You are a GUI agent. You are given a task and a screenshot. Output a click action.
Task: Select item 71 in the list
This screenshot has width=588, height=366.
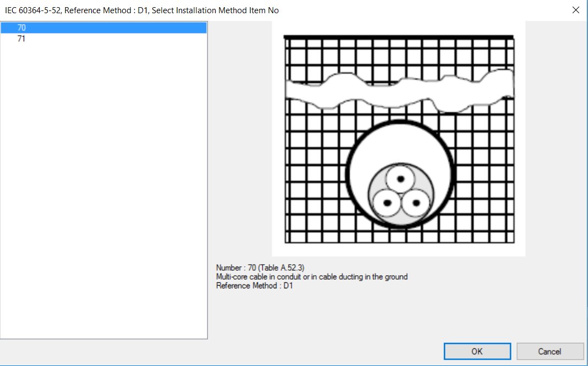(x=22, y=39)
